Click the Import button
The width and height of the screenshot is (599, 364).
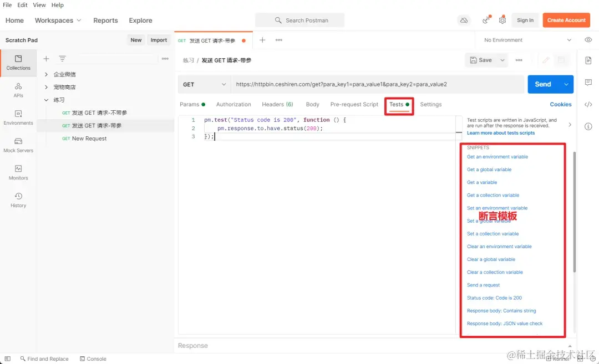coord(159,40)
